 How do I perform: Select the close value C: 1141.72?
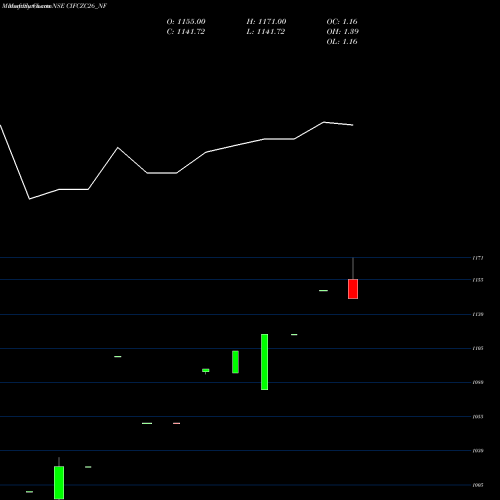(x=185, y=32)
